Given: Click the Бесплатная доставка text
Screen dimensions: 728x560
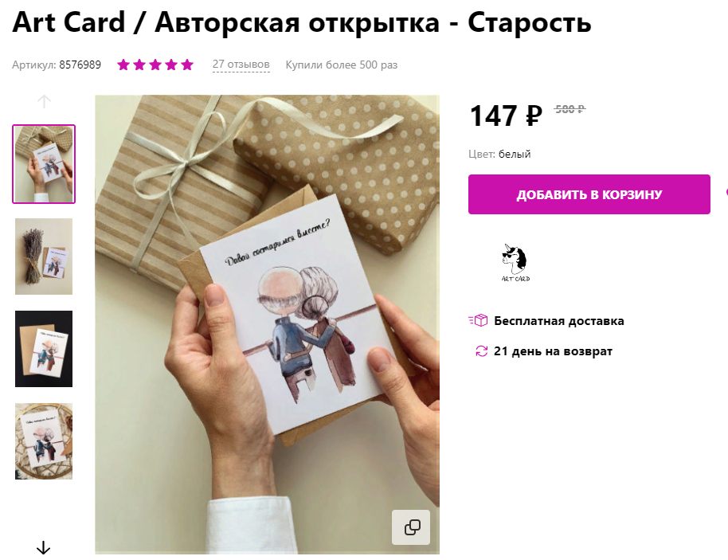Looking at the screenshot, I should pyautogui.click(x=559, y=321).
